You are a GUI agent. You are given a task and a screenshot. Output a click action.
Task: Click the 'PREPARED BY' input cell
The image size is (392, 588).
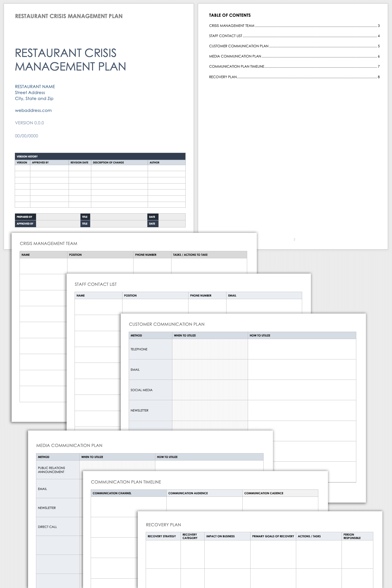(58, 217)
